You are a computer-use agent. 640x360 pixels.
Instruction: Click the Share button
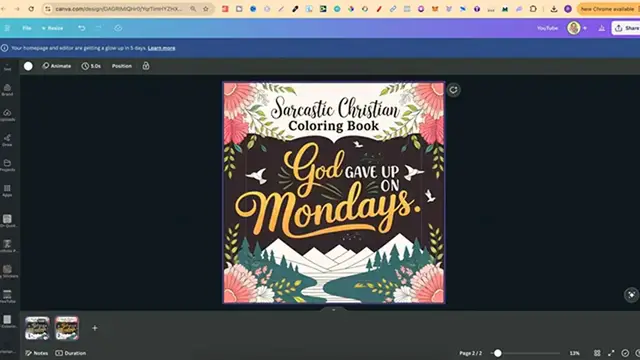pos(626,28)
